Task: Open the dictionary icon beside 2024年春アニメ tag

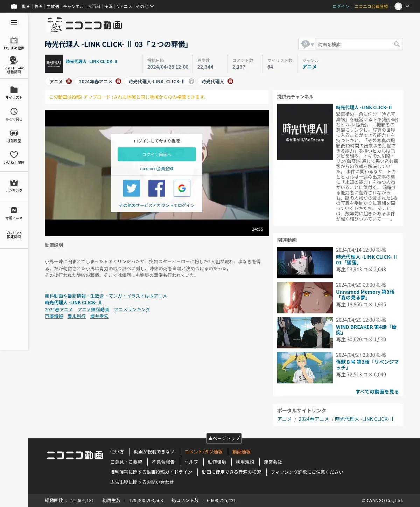Action: 118,81
